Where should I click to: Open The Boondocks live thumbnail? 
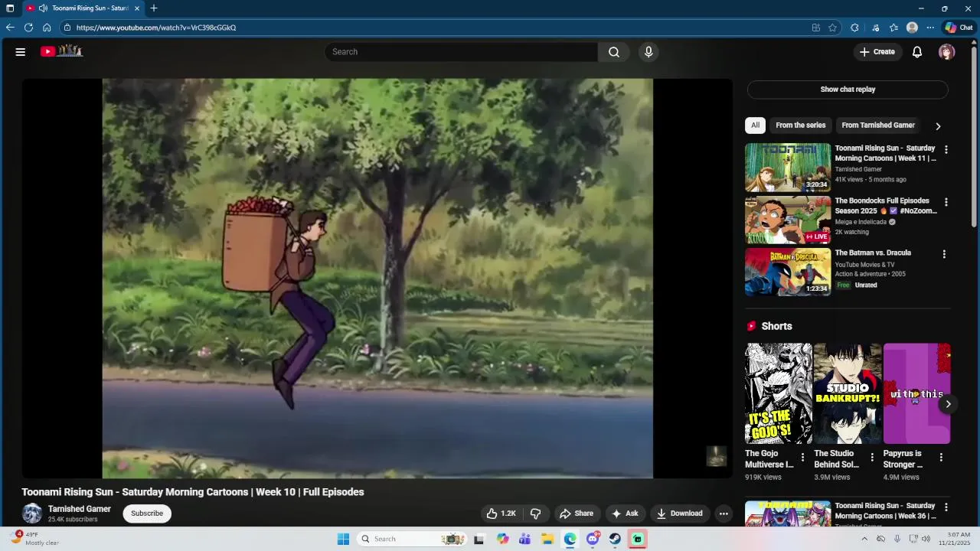click(788, 220)
